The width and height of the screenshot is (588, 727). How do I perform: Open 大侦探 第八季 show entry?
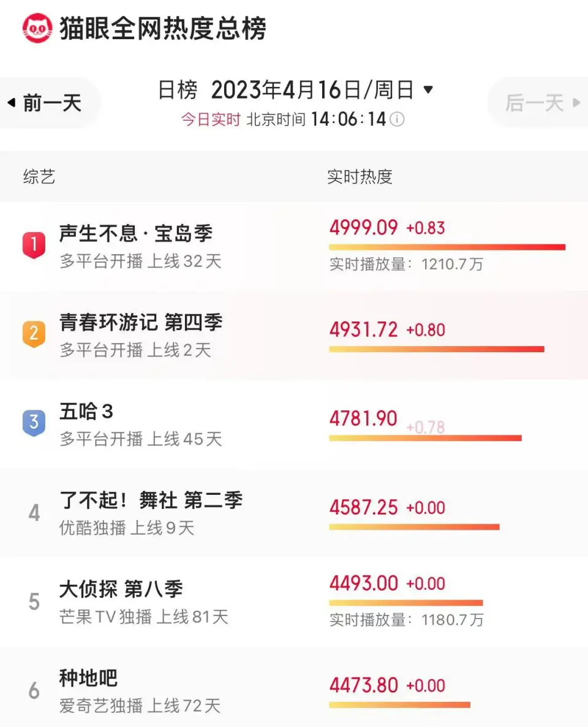[121, 589]
